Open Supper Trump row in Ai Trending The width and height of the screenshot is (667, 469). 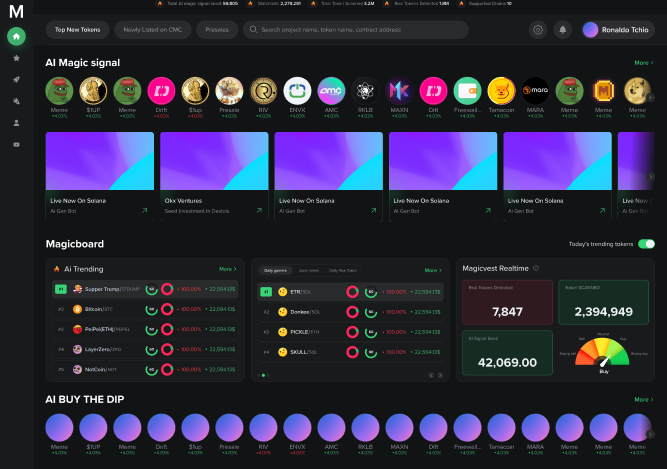coord(145,289)
